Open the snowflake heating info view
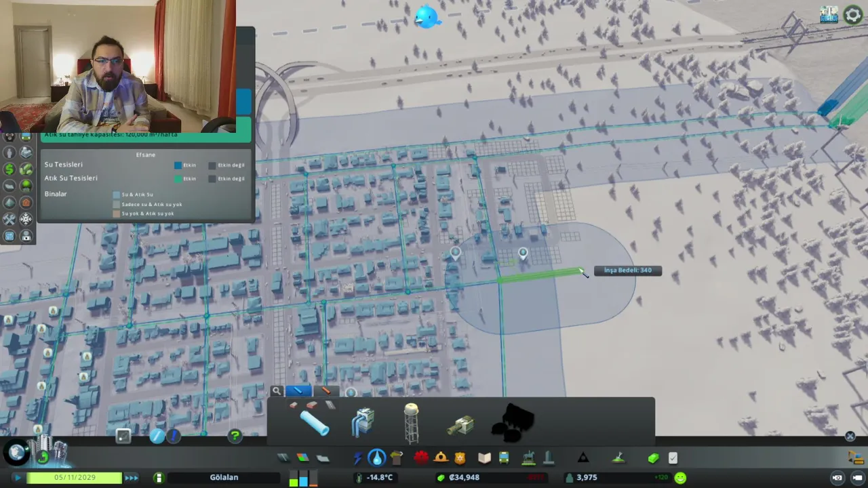This screenshot has height=488, width=868. point(26,220)
